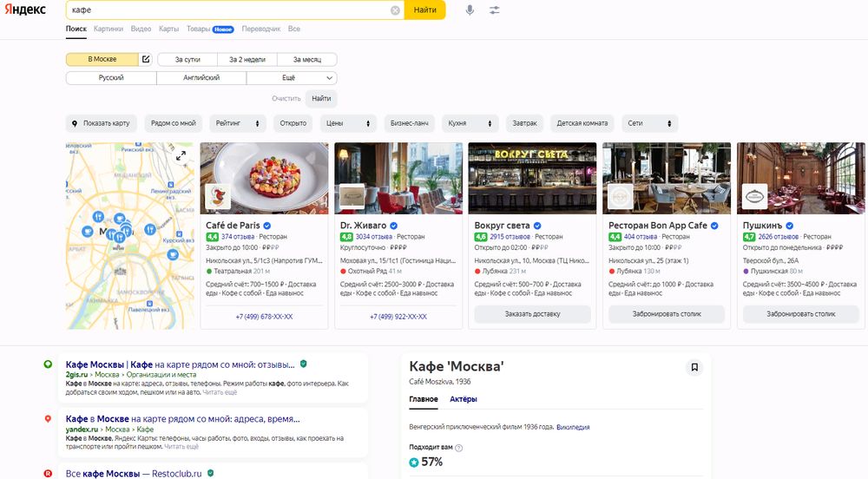
Task: Click the yellow Найти search button
Action: click(x=424, y=10)
